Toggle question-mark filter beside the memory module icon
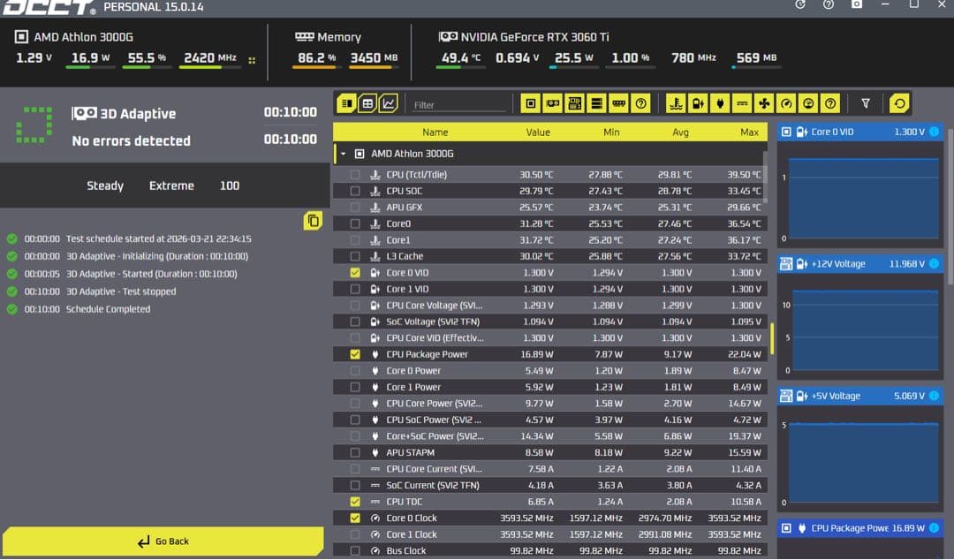This screenshot has height=560, width=954. 640,103
